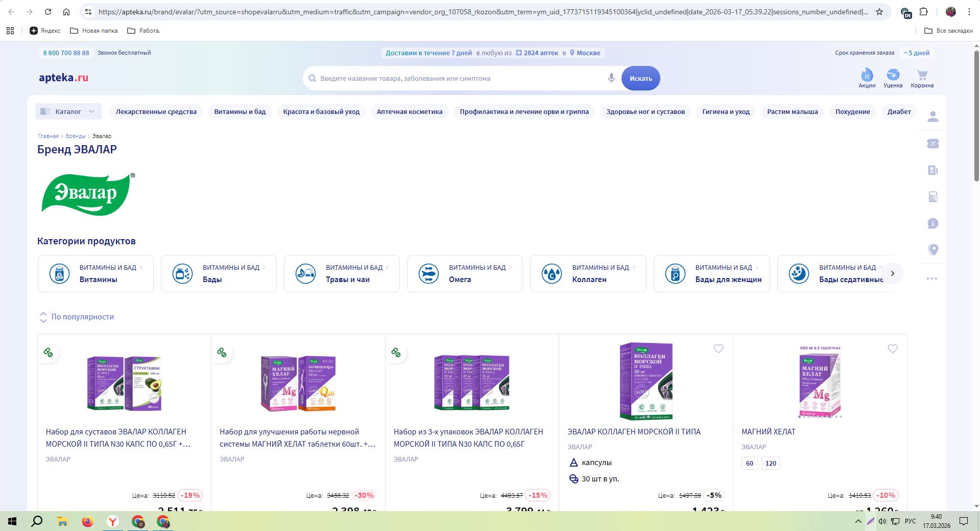Select the 60 pack size option
The width and height of the screenshot is (980, 531).
[750, 463]
